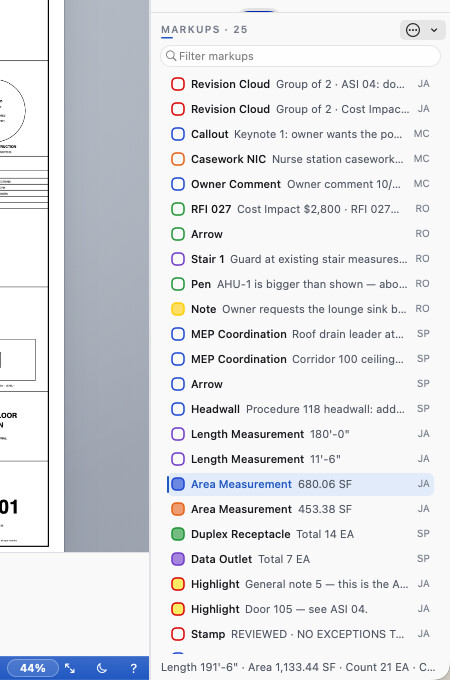Image resolution: width=450 pixels, height=680 pixels.
Task: Click the blue swatch of Corridor 100 MEP Coordination
Action: pyautogui.click(x=178, y=359)
